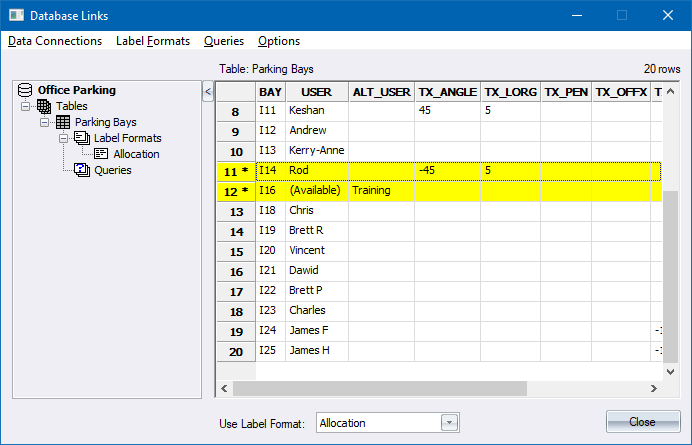This screenshot has width=692, height=445.
Task: Click the Database Links title bar icon
Action: (15, 15)
